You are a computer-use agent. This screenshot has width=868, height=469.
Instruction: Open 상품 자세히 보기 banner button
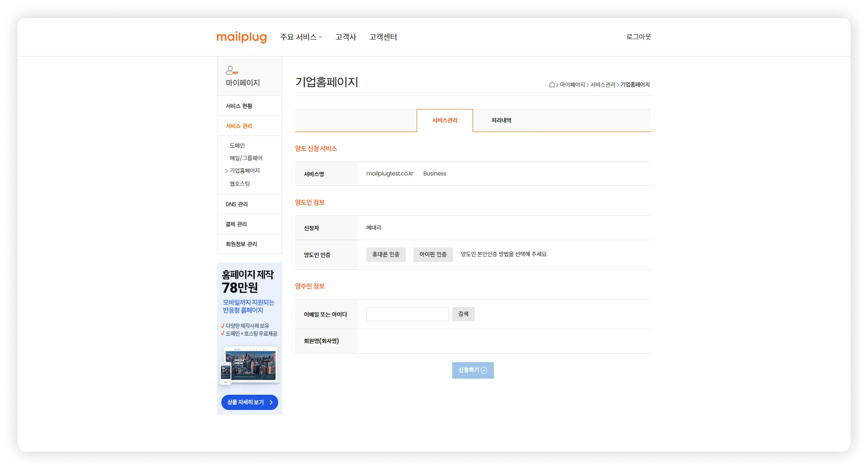(x=250, y=402)
